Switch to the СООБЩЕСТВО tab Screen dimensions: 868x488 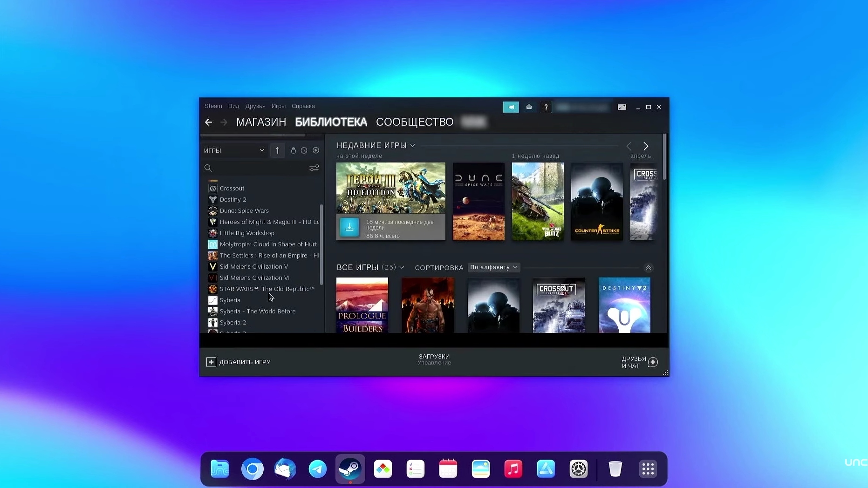[415, 122]
